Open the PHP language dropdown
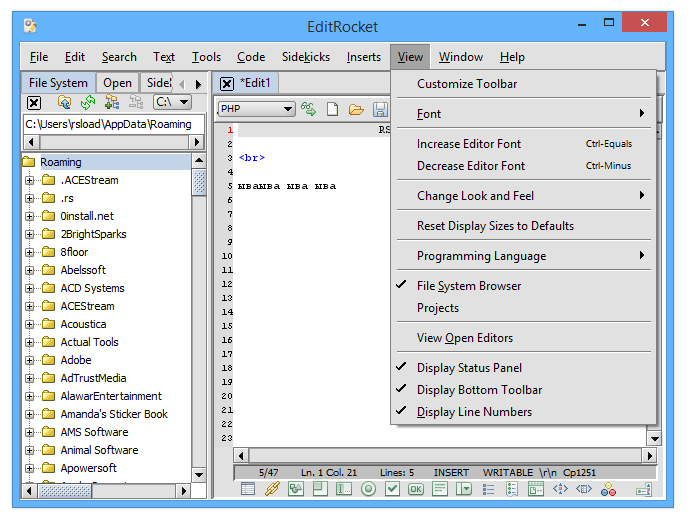 click(x=256, y=109)
